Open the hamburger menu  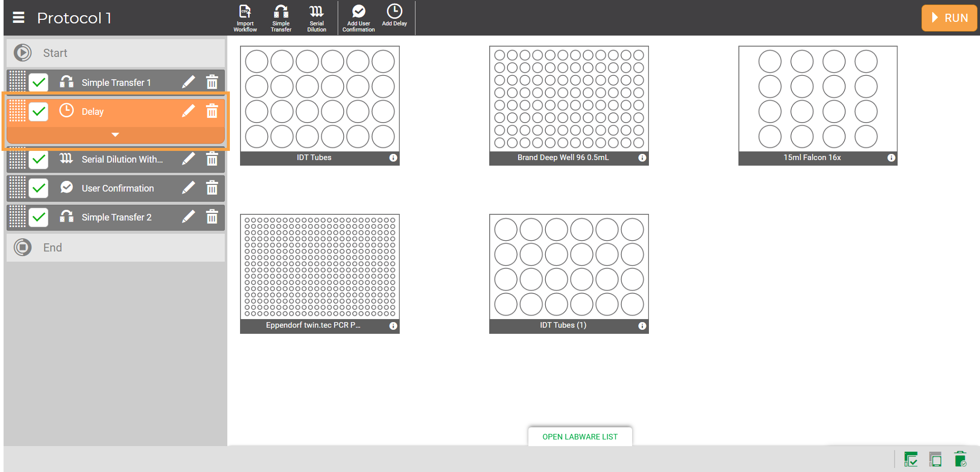pyautogui.click(x=18, y=18)
